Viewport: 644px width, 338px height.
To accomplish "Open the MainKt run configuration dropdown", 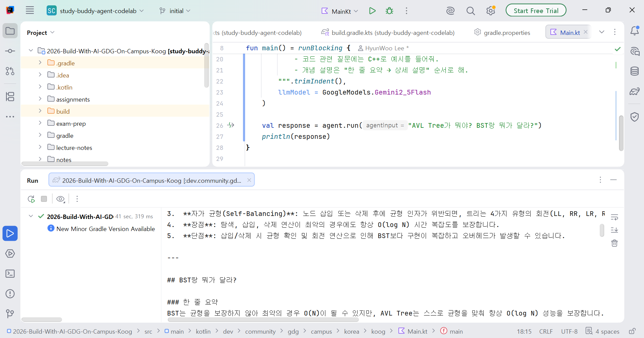I will tap(340, 11).
